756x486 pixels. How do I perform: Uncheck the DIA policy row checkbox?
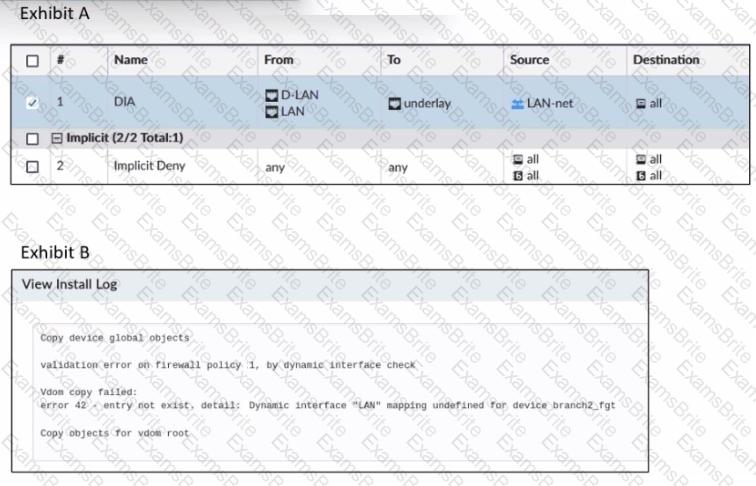tap(32, 102)
